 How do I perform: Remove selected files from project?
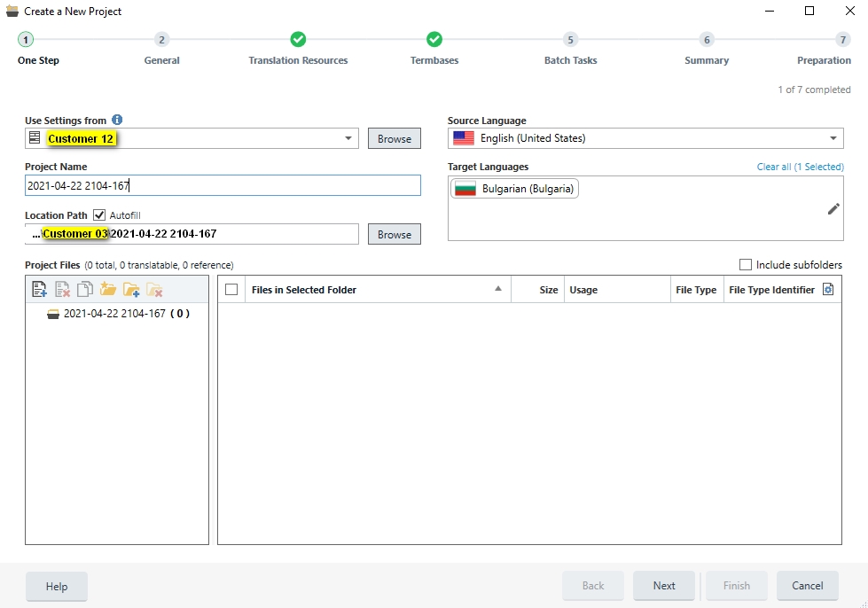click(62, 288)
